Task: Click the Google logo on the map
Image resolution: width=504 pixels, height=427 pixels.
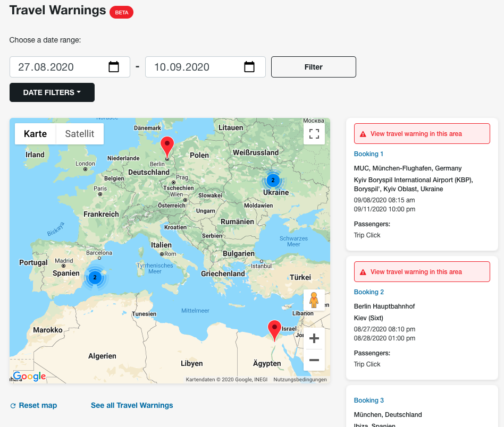Action: click(x=29, y=376)
